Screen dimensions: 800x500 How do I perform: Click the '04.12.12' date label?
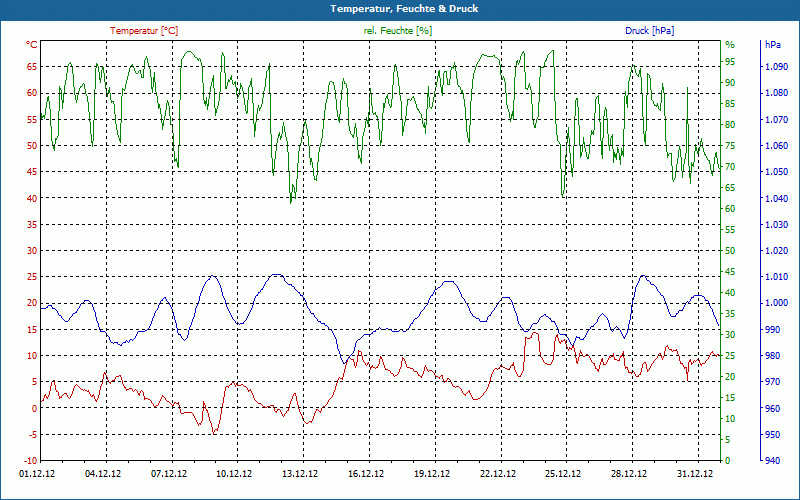pyautogui.click(x=103, y=473)
